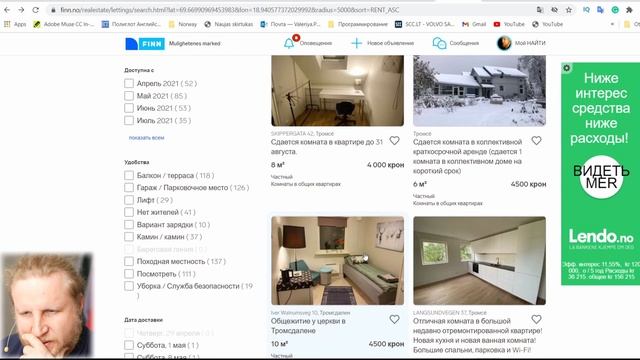Click the browser forward arrow

tap(21, 10)
